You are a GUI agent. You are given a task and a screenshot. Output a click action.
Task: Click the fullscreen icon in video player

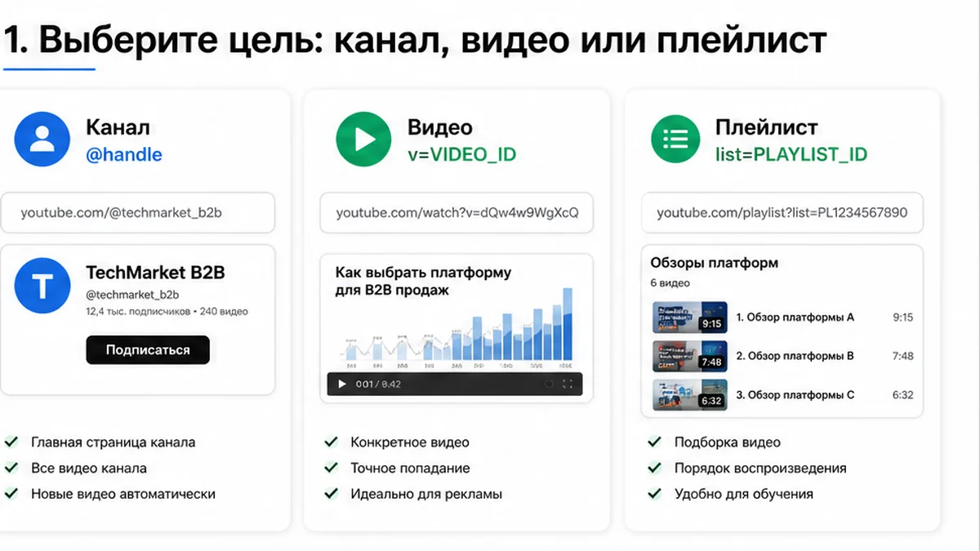coord(568,384)
